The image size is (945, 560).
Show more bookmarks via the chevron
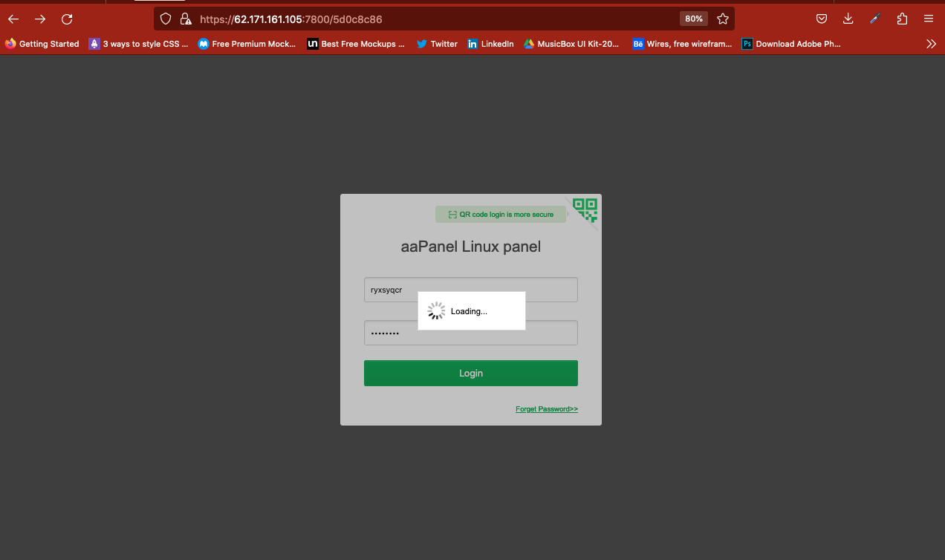[x=931, y=44]
